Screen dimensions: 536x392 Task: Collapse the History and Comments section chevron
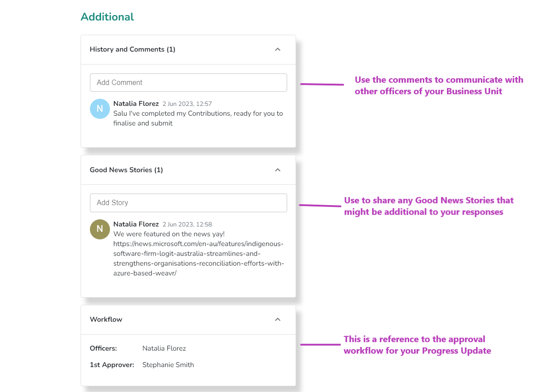[x=278, y=49]
